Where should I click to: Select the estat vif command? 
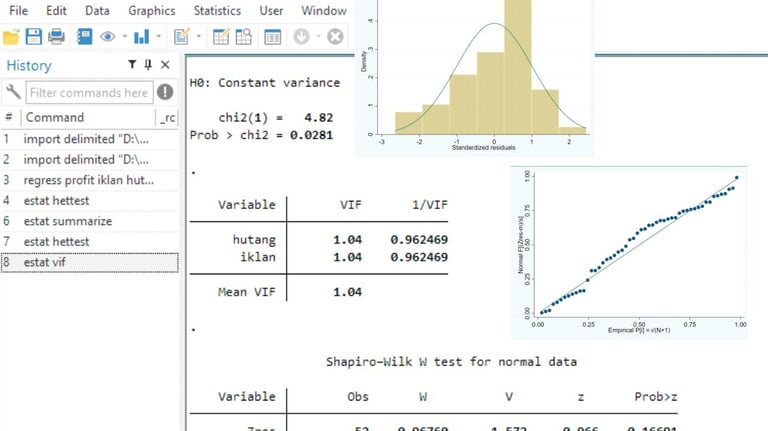[x=90, y=263]
